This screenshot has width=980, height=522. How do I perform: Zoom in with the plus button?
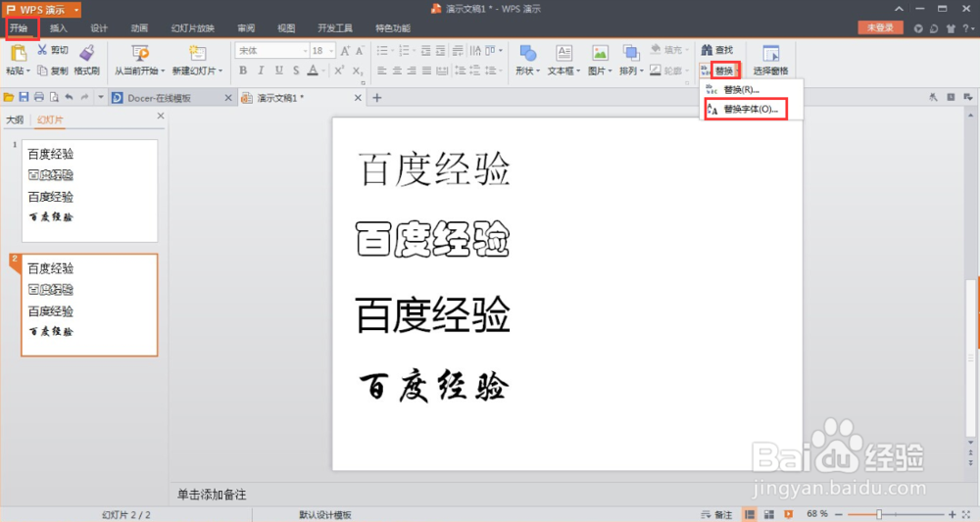[x=953, y=514]
